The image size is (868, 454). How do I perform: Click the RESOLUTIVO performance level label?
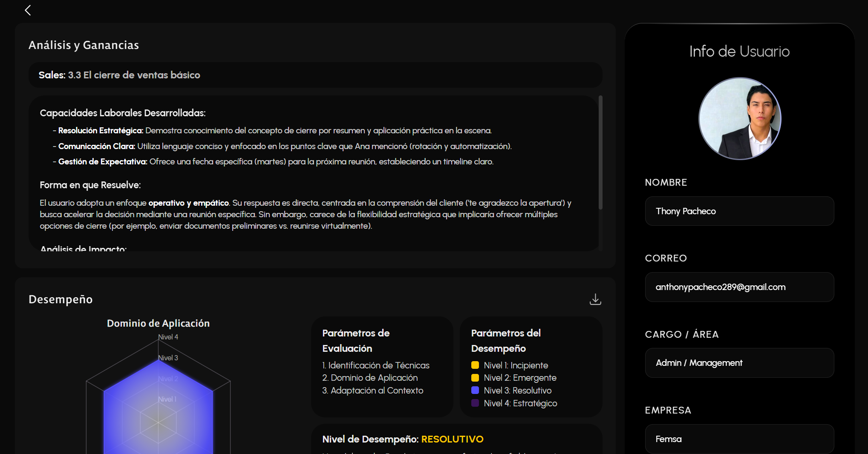[x=452, y=439]
